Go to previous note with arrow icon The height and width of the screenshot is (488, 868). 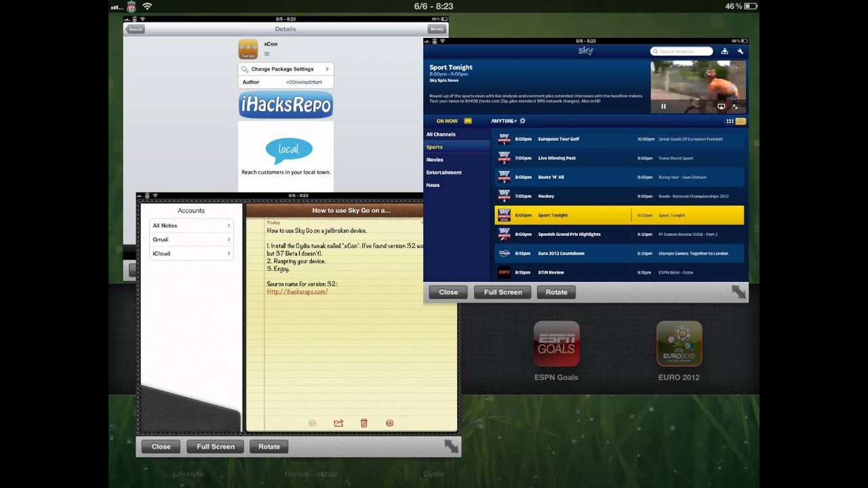(312, 423)
